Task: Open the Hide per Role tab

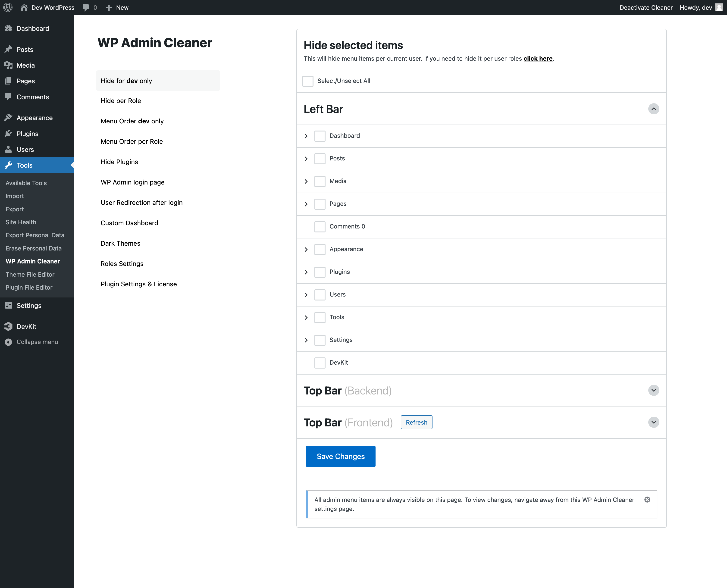Action: click(158, 101)
